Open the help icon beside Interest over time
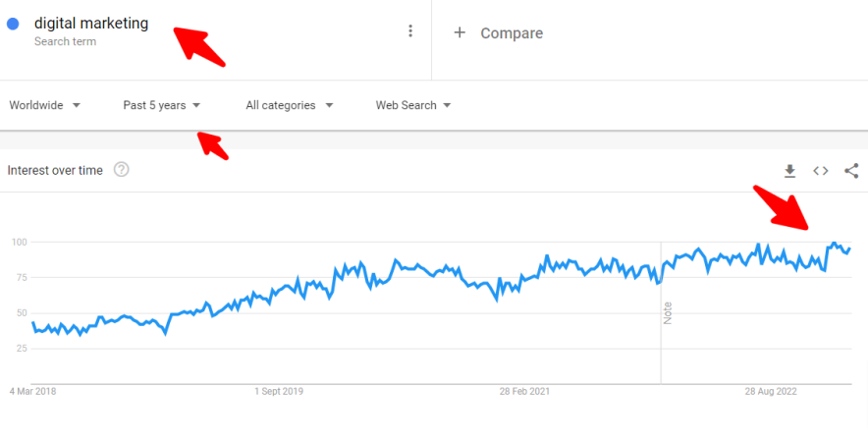The image size is (868, 443). coord(121,170)
